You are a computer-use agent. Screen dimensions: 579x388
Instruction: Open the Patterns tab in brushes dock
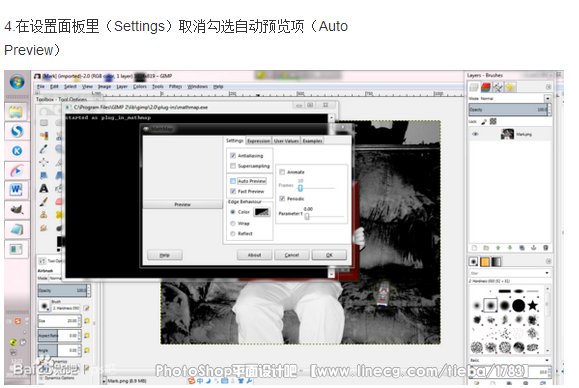pos(485,262)
